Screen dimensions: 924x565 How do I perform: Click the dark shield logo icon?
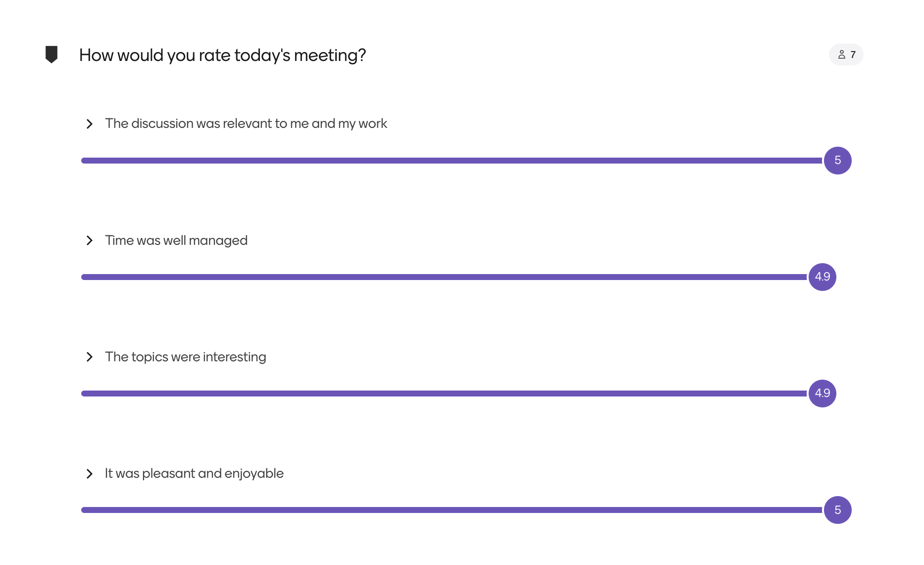[51, 54]
